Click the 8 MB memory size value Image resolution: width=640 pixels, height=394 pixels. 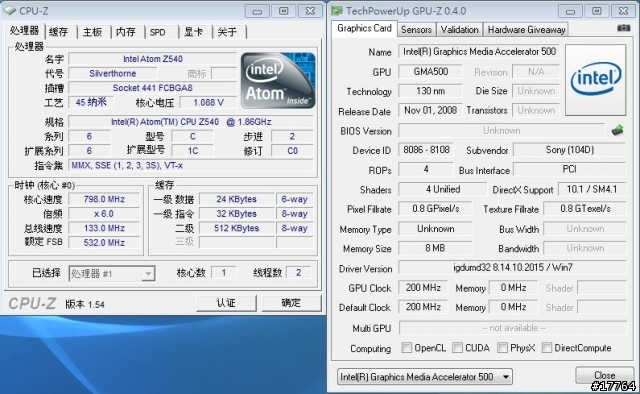point(435,248)
